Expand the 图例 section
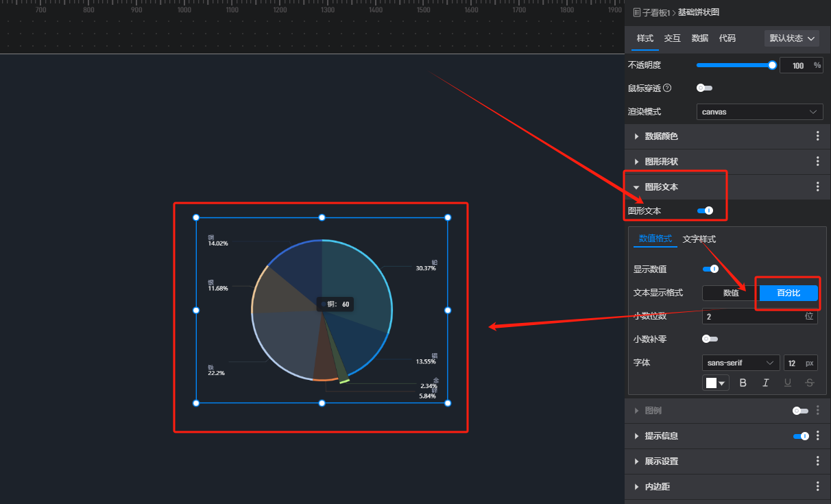The width and height of the screenshot is (831, 504). point(636,411)
